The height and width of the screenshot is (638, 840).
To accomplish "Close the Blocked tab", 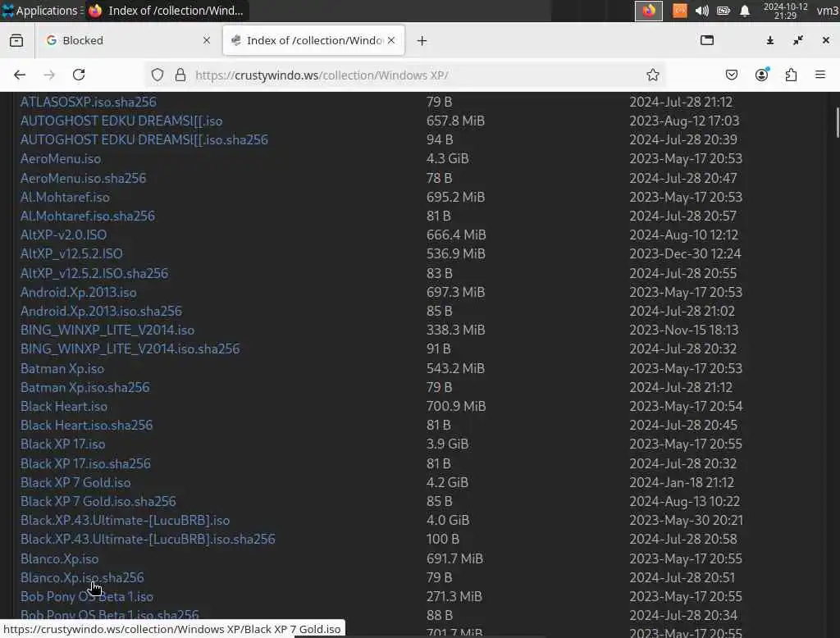I will point(206,40).
